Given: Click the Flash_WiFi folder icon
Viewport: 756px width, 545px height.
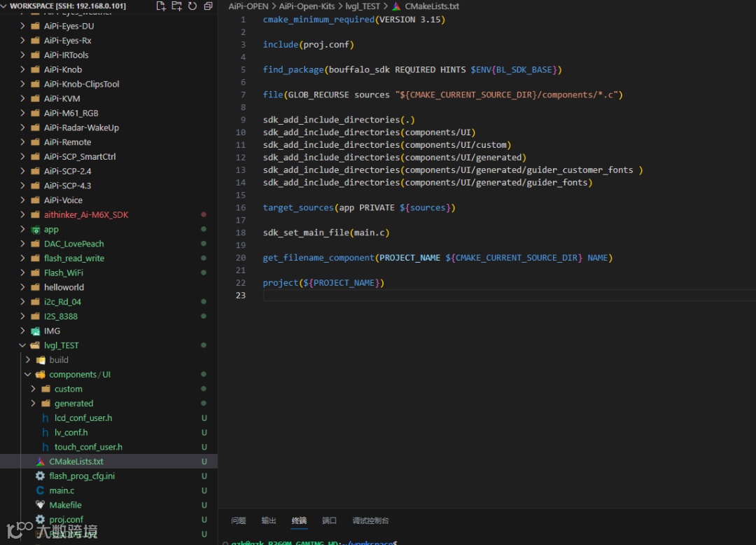Looking at the screenshot, I should point(35,273).
